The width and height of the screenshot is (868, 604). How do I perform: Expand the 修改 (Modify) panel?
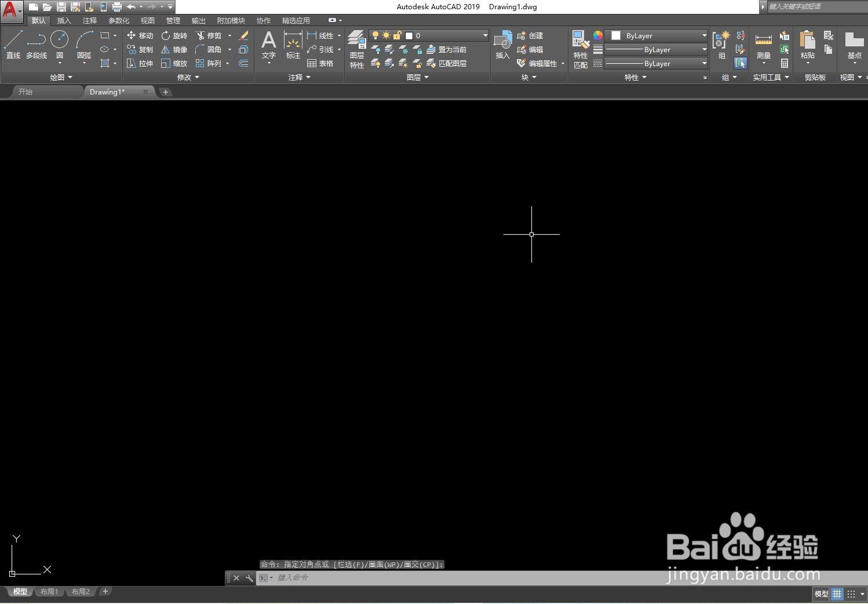point(188,77)
